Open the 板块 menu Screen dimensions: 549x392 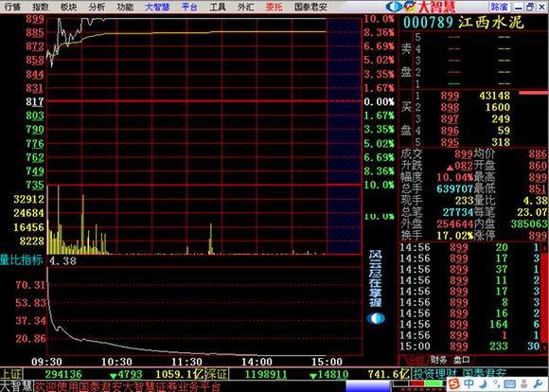(x=68, y=7)
